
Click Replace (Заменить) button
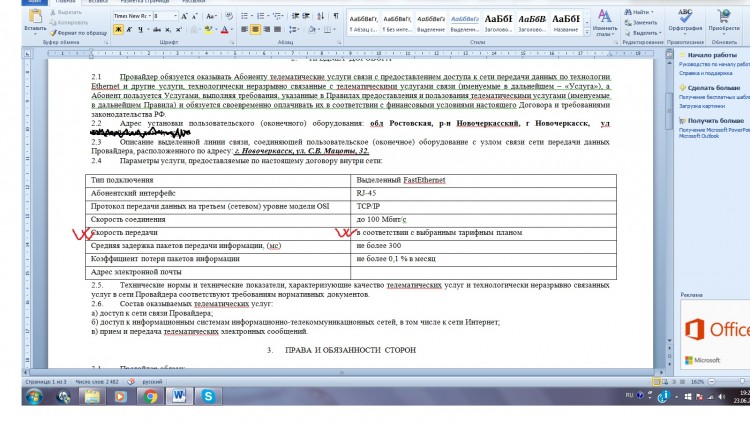641,22
